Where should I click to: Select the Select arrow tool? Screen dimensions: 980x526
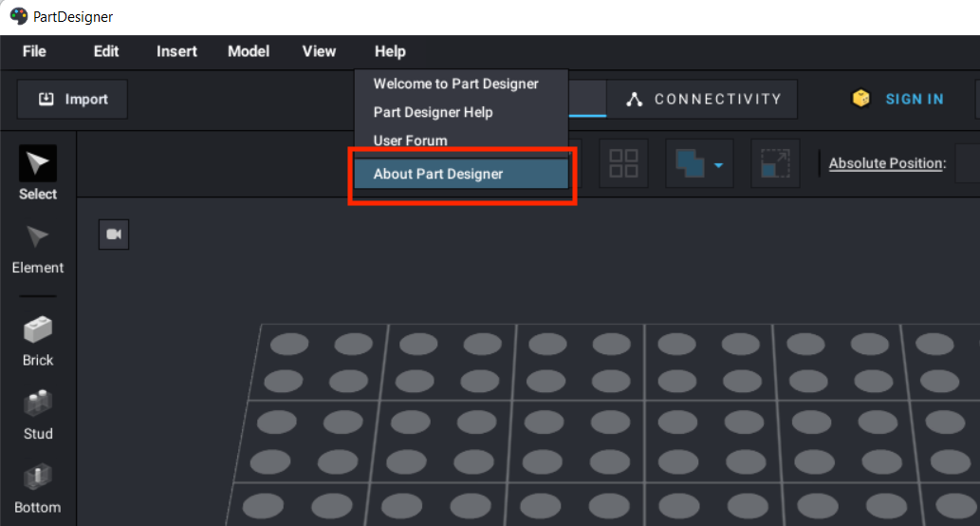tap(38, 173)
